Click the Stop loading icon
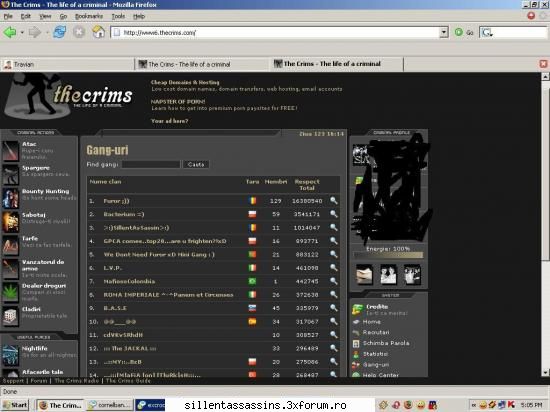The width and height of the screenshot is (550, 412). tap(79, 32)
